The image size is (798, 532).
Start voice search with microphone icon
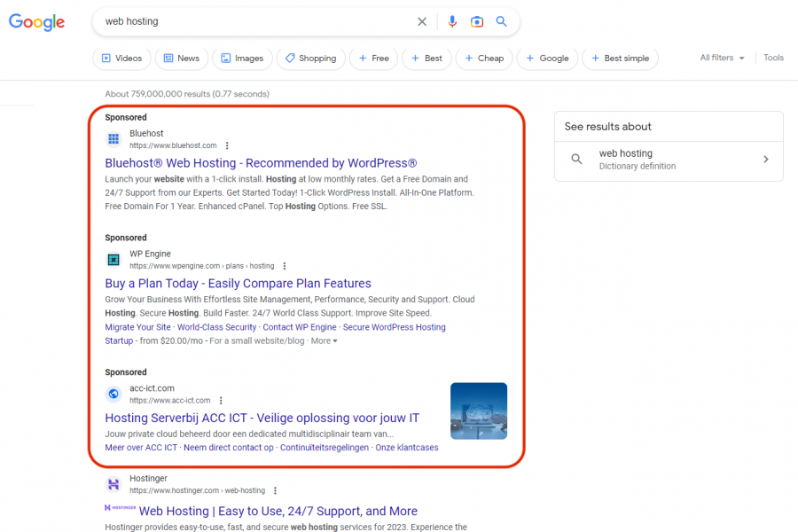point(452,21)
